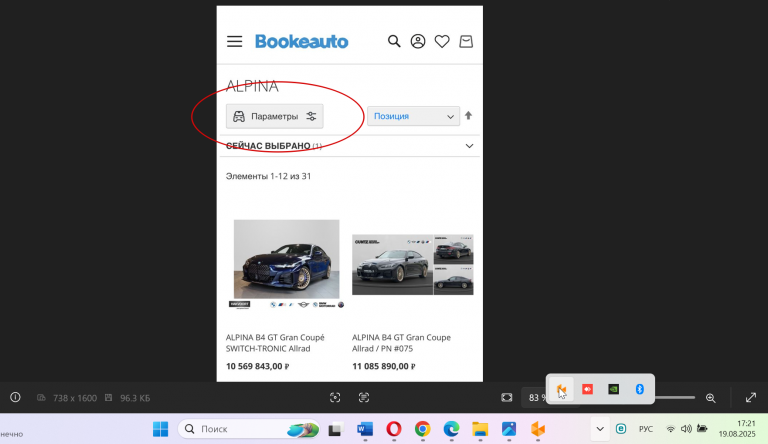This screenshot has width=768, height=444.
Task: Click the text recognition scan icon
Action: [363, 397]
